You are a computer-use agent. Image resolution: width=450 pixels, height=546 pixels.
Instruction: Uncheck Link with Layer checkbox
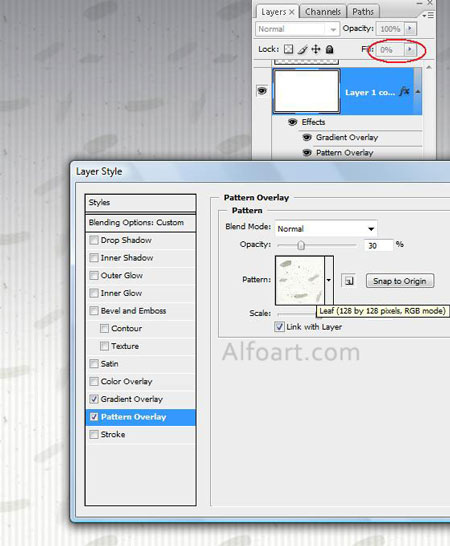click(x=279, y=327)
